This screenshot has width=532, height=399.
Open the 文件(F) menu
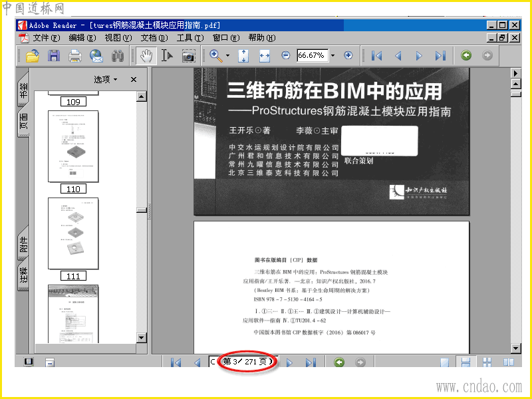(46, 38)
